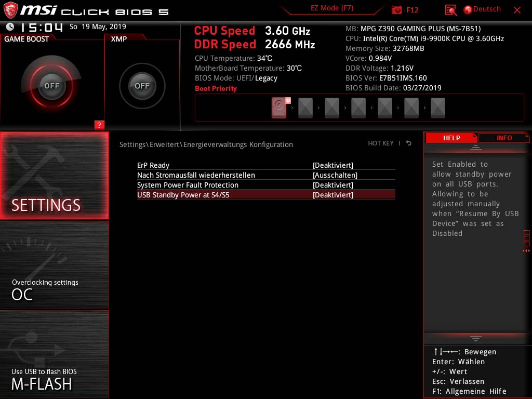The height and width of the screenshot is (399, 532).
Task: Click the third boot priority slot
Action: tap(332, 108)
